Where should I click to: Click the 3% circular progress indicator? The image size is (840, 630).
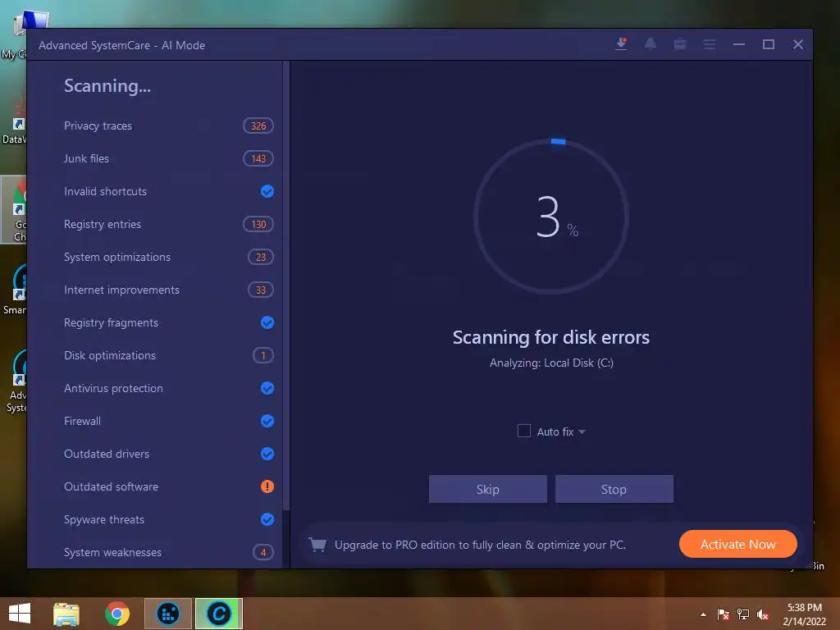coord(551,217)
